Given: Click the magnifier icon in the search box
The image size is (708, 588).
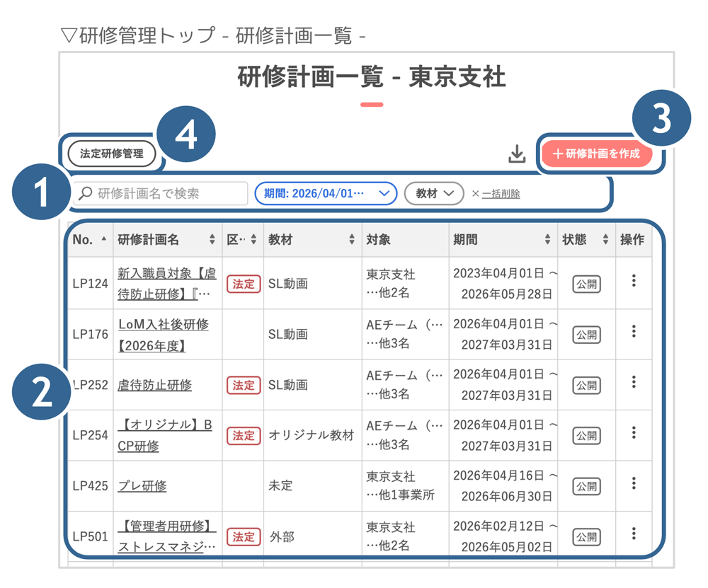Looking at the screenshot, I should (x=86, y=194).
